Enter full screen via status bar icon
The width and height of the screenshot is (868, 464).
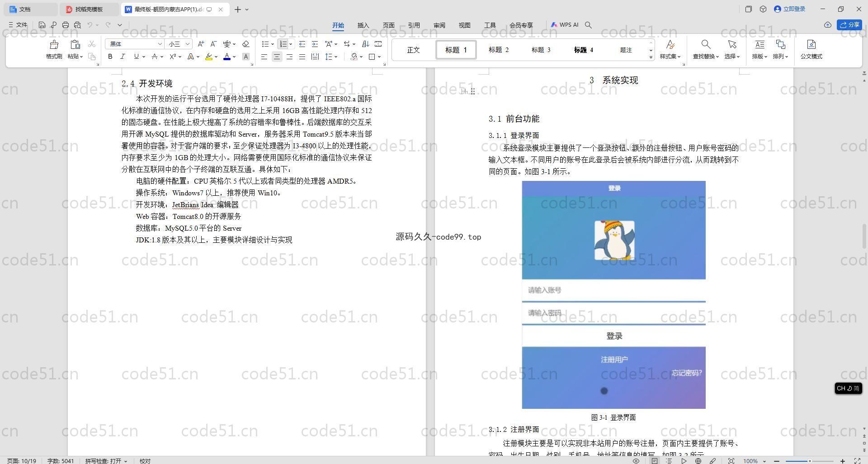click(857, 461)
